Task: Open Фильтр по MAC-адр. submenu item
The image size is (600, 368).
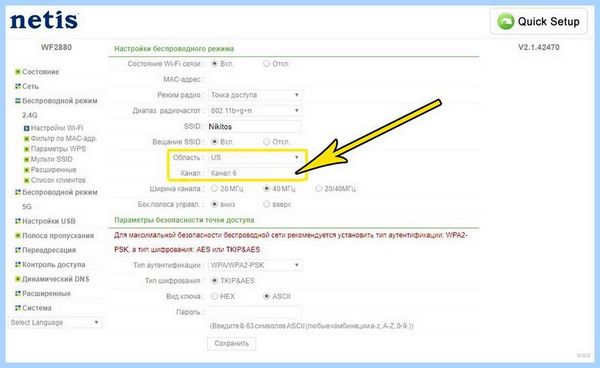Action: coord(63,138)
